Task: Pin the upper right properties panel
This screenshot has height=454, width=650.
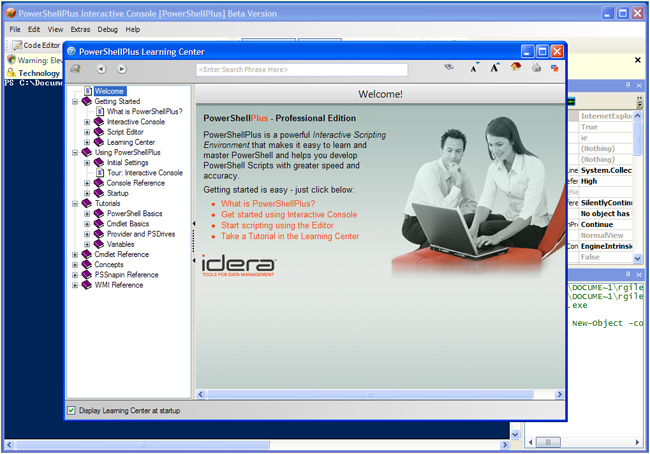Action: coord(628,85)
